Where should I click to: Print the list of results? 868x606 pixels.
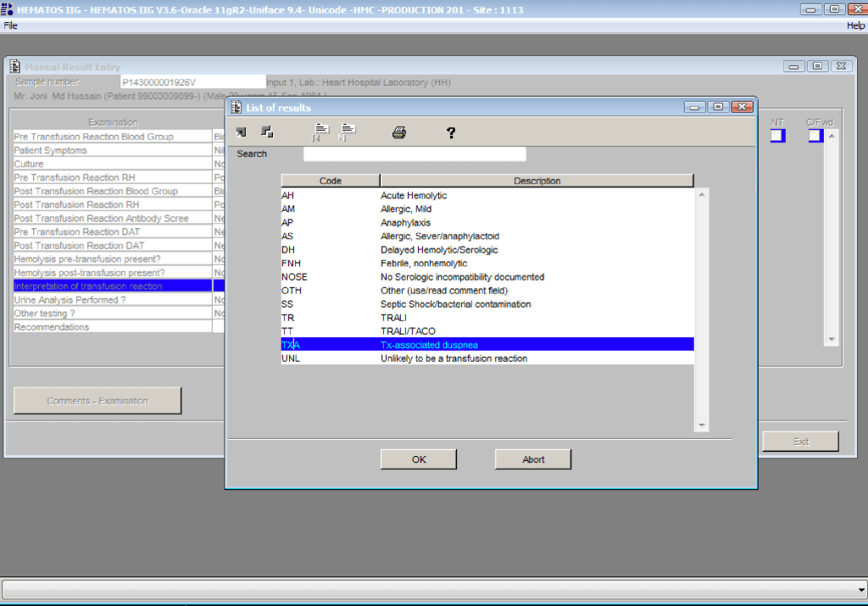coord(399,132)
